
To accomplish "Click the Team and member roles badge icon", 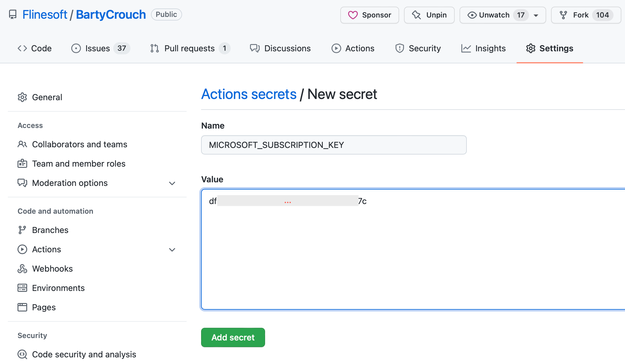I will (22, 164).
